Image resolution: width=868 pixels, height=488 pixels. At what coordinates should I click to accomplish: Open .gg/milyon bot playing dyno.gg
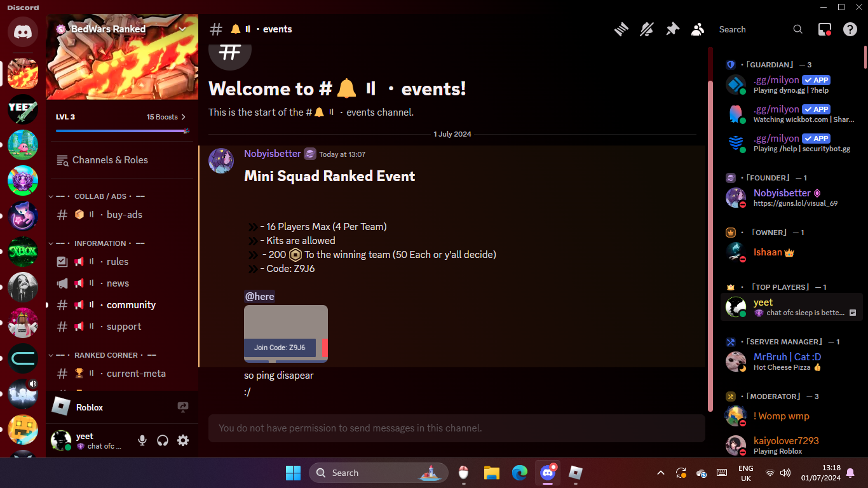click(x=792, y=85)
